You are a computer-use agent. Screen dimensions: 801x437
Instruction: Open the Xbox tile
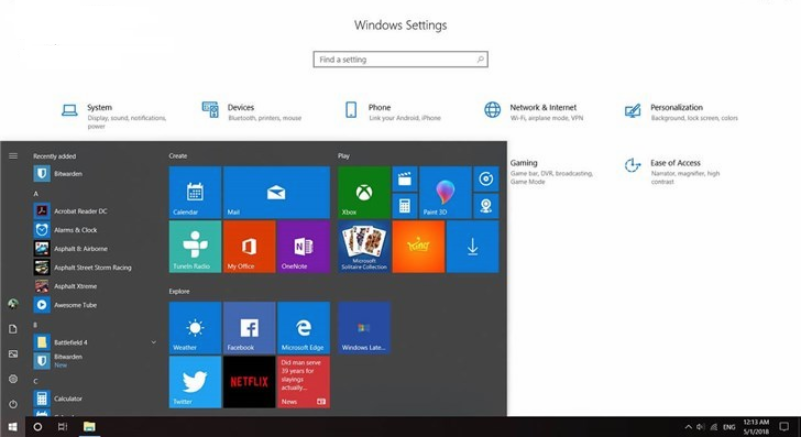(x=363, y=192)
